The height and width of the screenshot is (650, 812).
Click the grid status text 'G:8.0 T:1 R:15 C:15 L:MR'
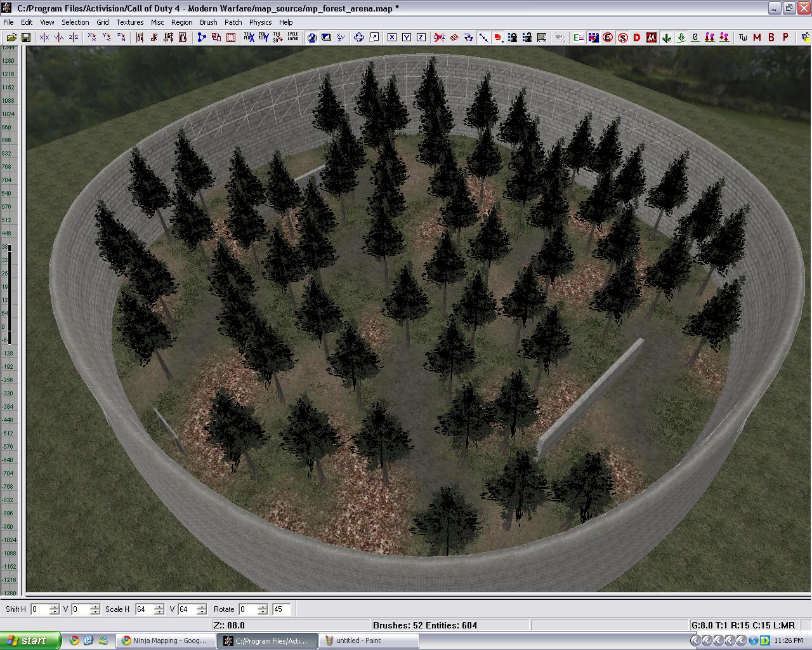click(x=743, y=625)
